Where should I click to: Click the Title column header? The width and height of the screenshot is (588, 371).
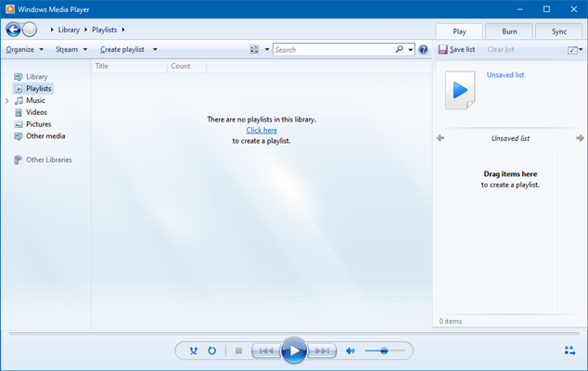point(129,66)
